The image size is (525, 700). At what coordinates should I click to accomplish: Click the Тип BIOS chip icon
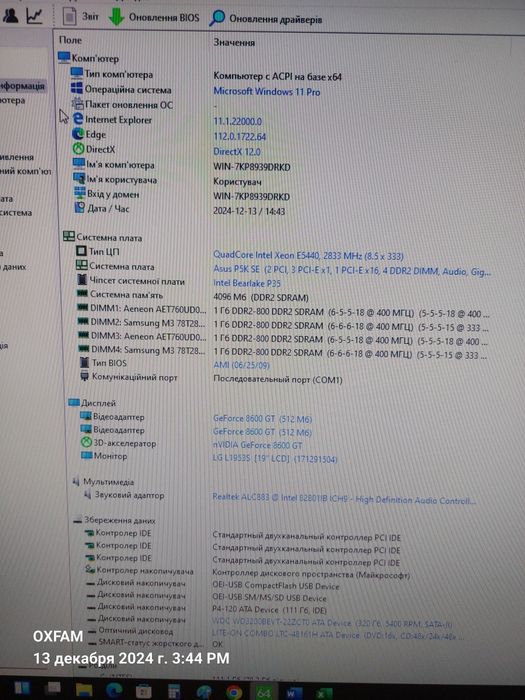84,362
